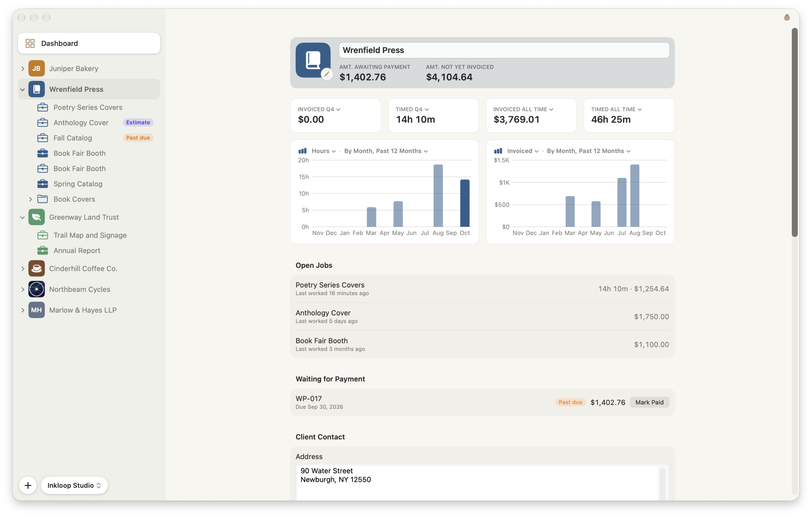Open Anthology Cover row in Open Jobs list
Viewport: 812px width, 517px height.
click(482, 317)
